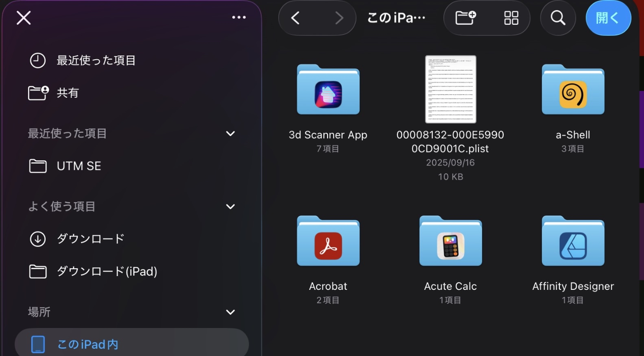Click the 7項目 item count
The height and width of the screenshot is (356, 644).
[x=328, y=149]
